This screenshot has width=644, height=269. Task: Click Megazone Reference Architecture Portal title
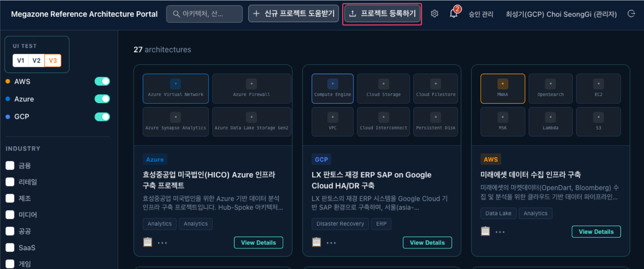pos(84,14)
